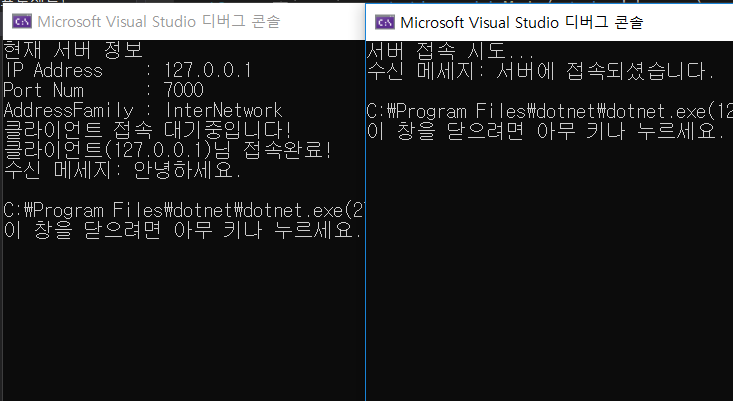The width and height of the screenshot is (733, 401).
Task: Click the dotnet.exe path line in left console
Action: (183, 211)
